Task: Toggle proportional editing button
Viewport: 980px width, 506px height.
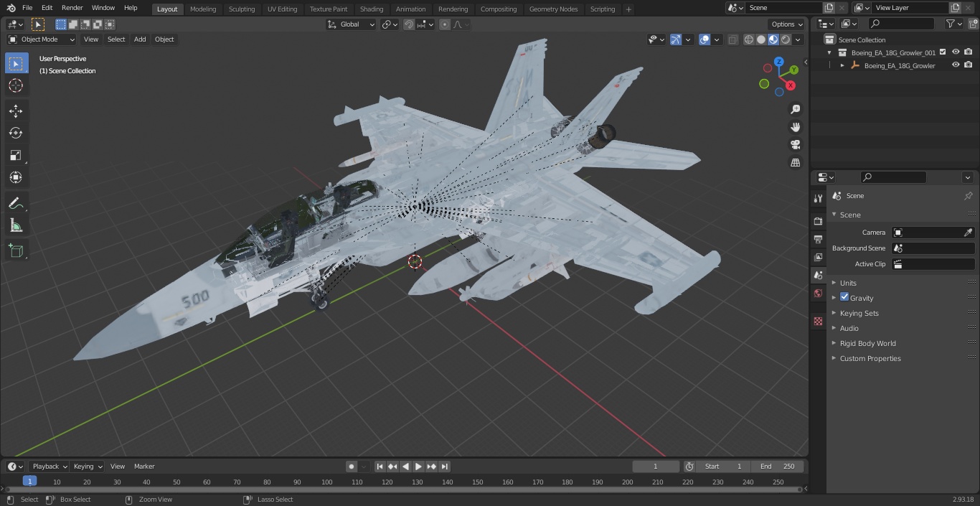Action: pos(445,24)
